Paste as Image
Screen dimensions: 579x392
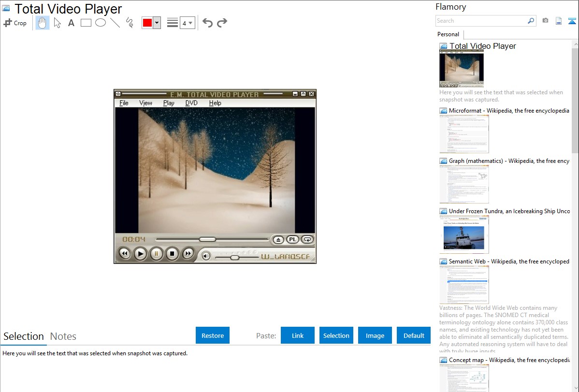pos(375,335)
